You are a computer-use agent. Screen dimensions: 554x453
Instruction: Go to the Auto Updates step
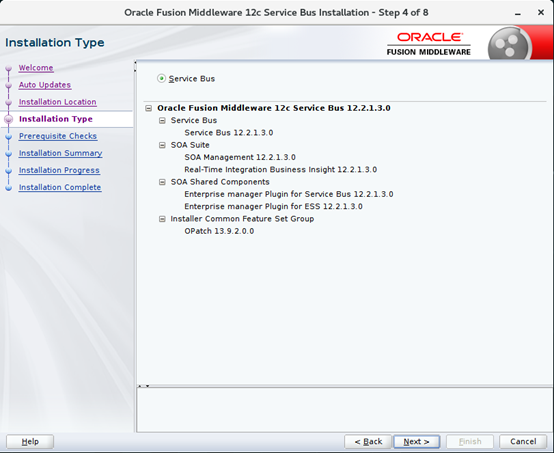point(45,85)
